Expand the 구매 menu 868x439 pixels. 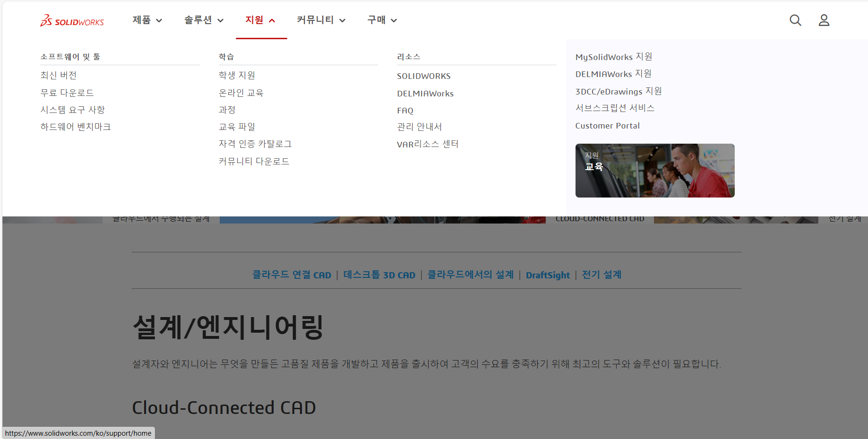[x=382, y=20]
